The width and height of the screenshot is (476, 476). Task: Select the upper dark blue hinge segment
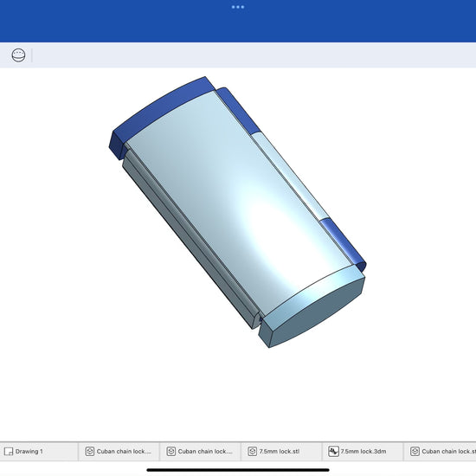[239, 110]
